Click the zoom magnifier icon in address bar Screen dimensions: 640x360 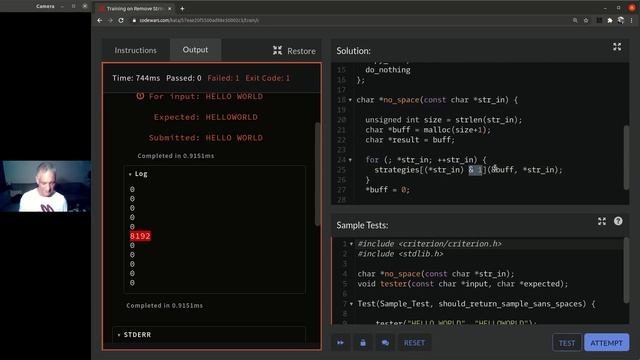(575, 20)
